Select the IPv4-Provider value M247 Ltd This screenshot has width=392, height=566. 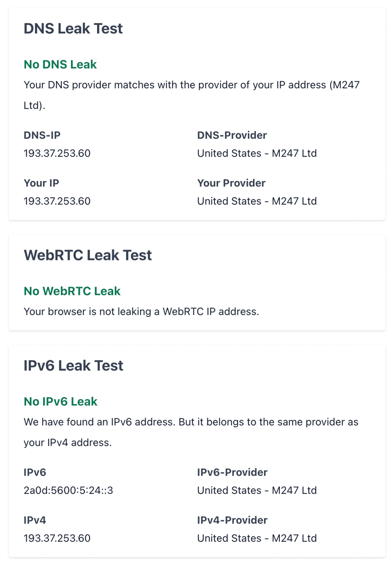click(x=257, y=538)
